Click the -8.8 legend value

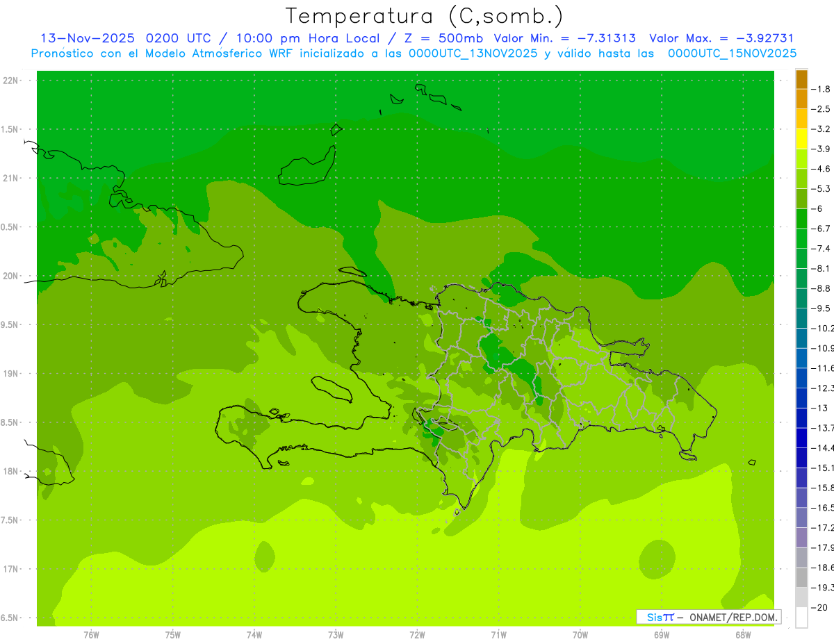[x=821, y=288]
